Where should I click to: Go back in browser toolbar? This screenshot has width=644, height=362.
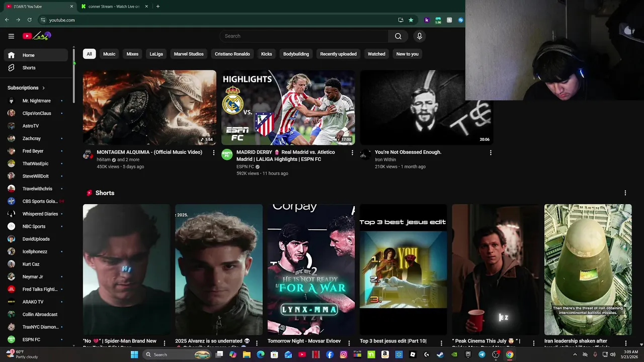click(7, 20)
